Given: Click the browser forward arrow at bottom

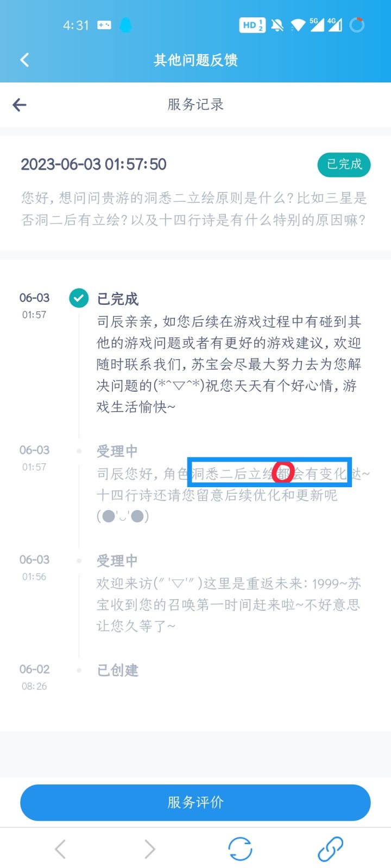Looking at the screenshot, I should pos(150,849).
